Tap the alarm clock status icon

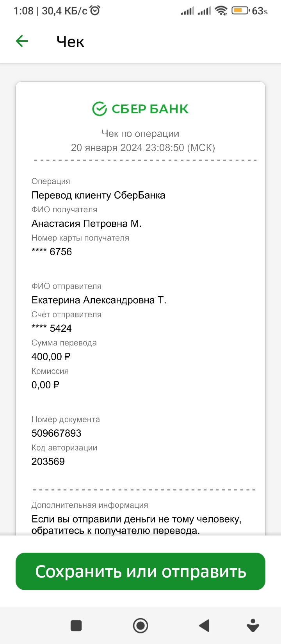[95, 11]
